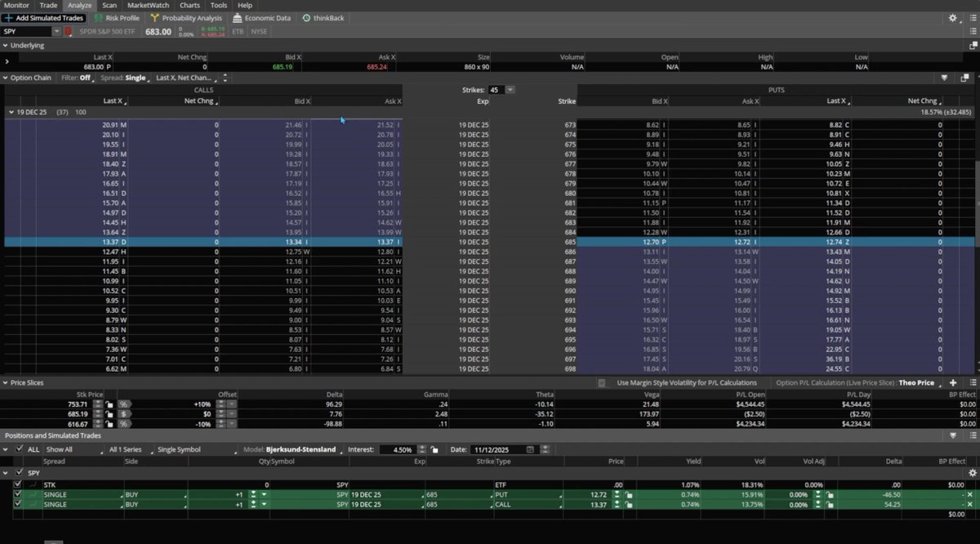This screenshot has height=544, width=980.
Task: Adjust the 753.71 stock price stepper
Action: 98,404
